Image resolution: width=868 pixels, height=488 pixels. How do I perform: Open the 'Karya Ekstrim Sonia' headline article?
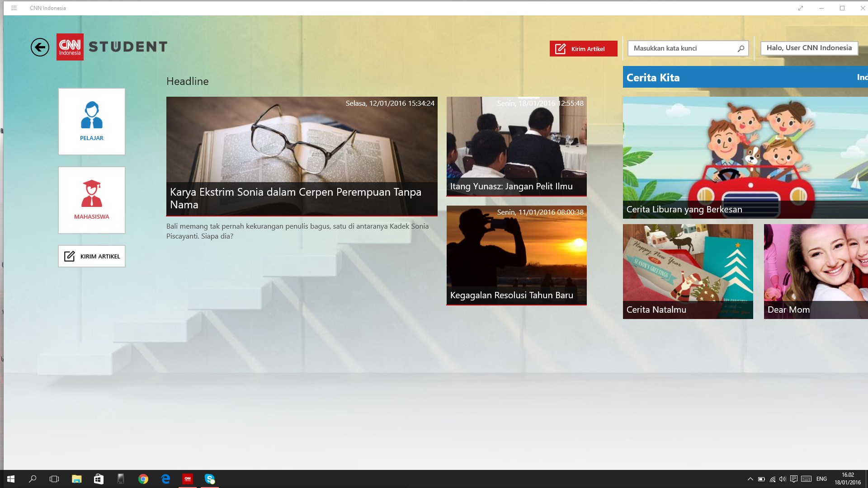[x=301, y=156]
